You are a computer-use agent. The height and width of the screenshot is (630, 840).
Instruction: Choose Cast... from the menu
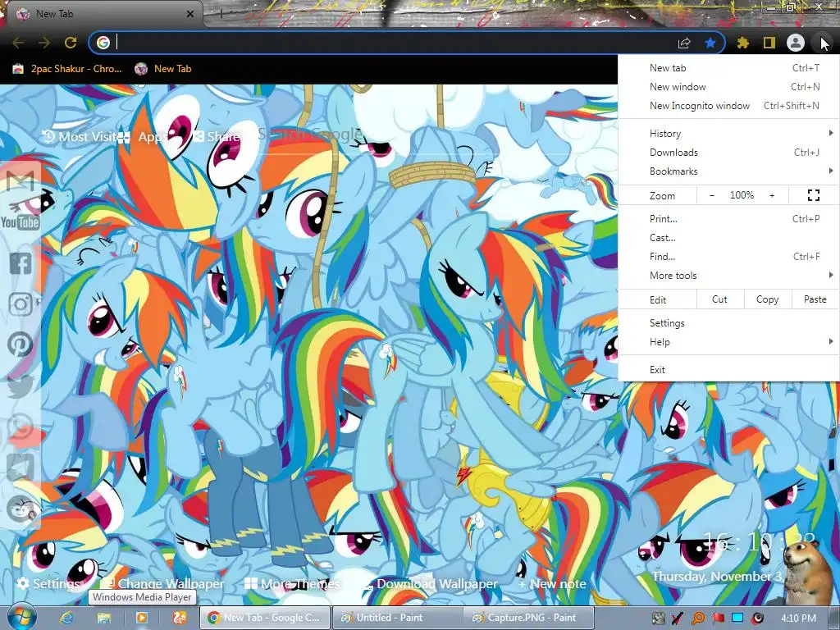pos(728,237)
